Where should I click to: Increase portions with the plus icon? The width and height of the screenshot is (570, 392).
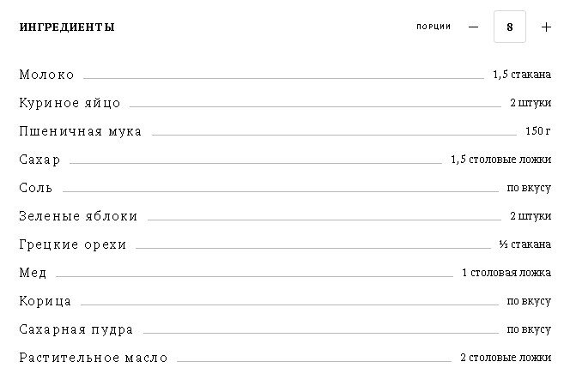coord(546,27)
